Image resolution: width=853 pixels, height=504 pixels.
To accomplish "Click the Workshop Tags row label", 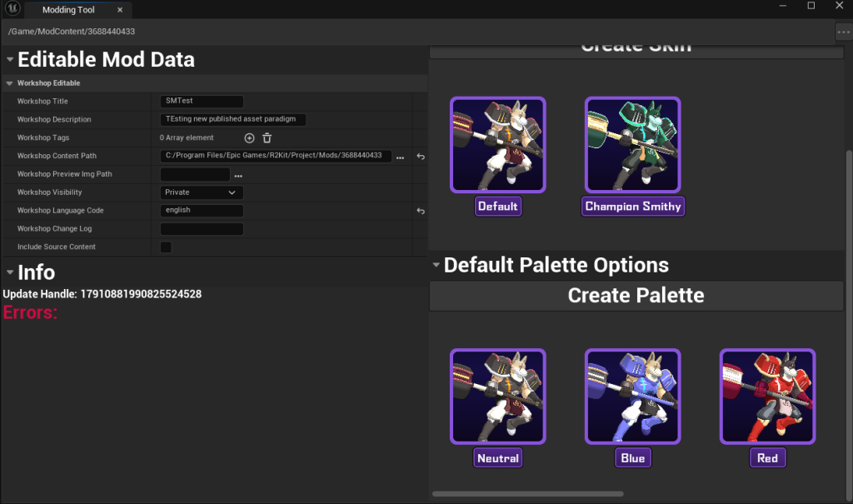I will point(43,137).
